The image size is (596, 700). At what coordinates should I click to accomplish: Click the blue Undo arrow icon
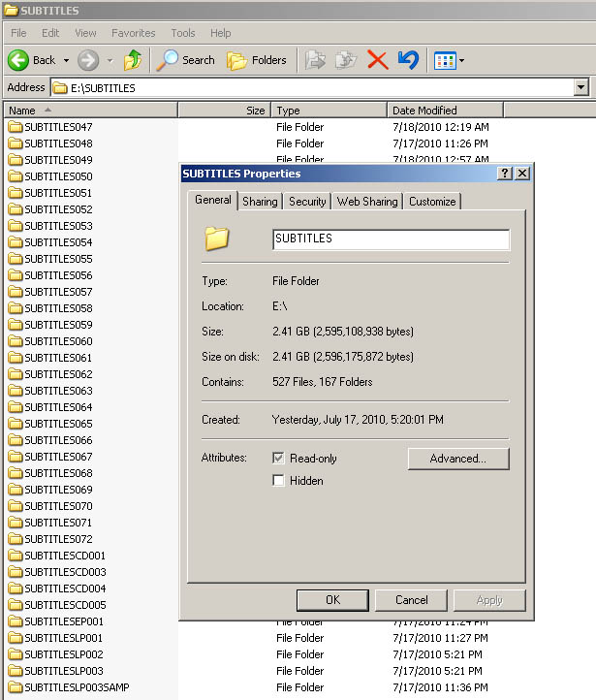pyautogui.click(x=408, y=60)
